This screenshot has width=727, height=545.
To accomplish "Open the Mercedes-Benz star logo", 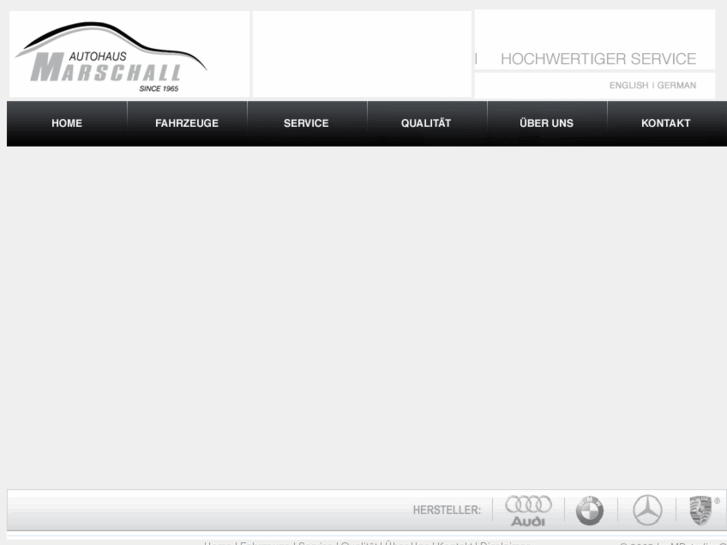I will (x=648, y=510).
